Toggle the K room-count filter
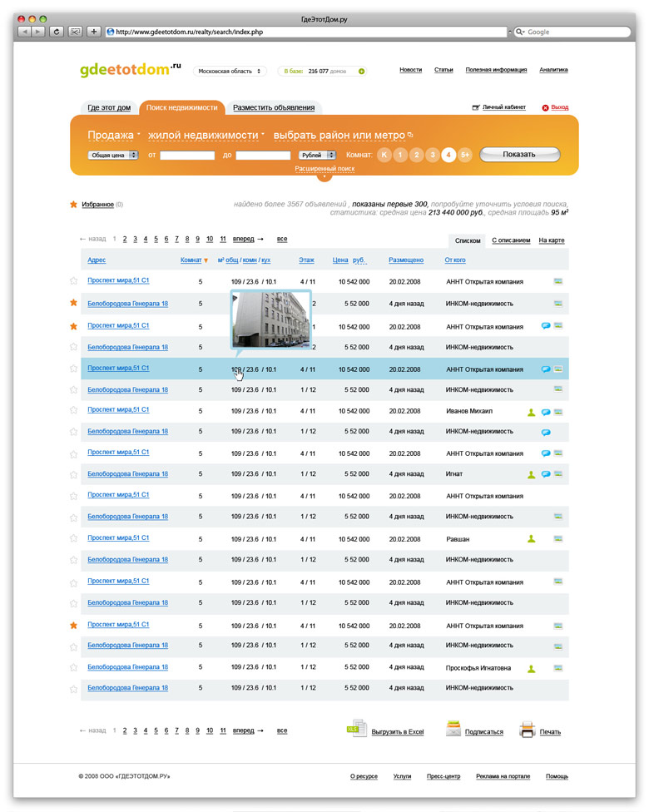Viewport: 649px width, 812px height. point(384,154)
